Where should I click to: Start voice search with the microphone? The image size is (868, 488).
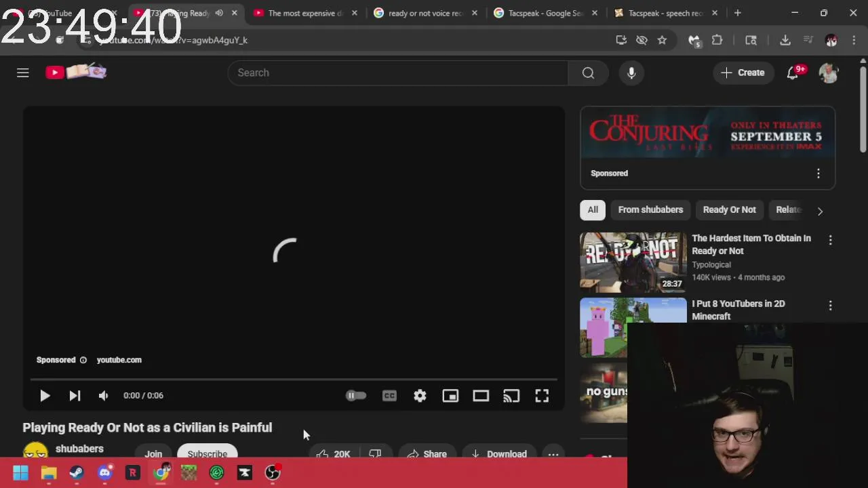631,73
